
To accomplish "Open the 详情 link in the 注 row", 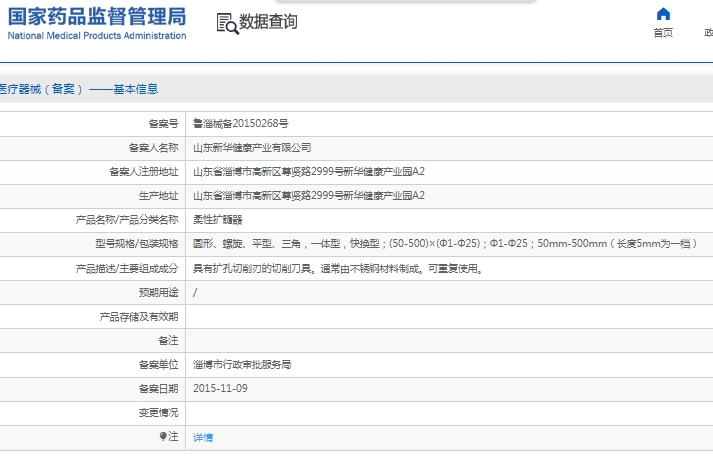I will [203, 437].
